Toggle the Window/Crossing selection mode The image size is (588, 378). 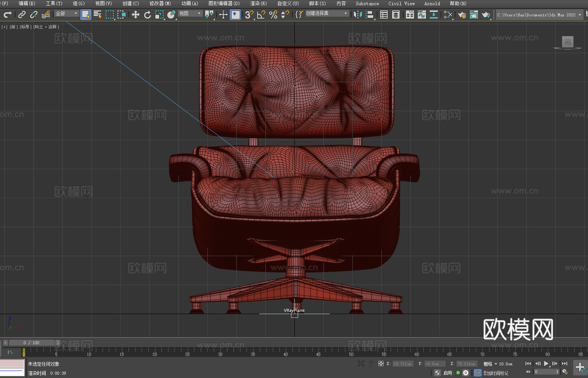(122, 14)
